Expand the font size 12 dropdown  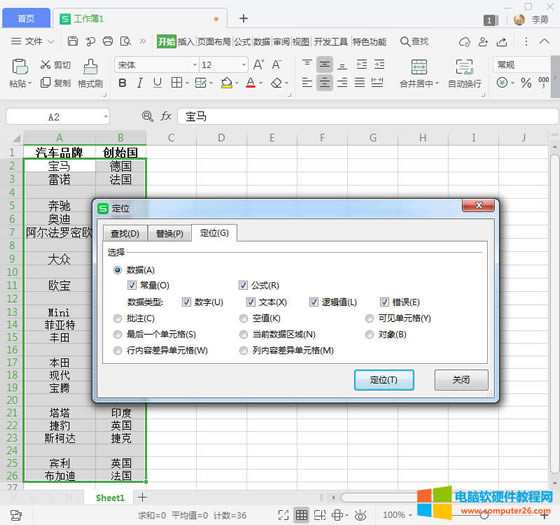(244, 65)
